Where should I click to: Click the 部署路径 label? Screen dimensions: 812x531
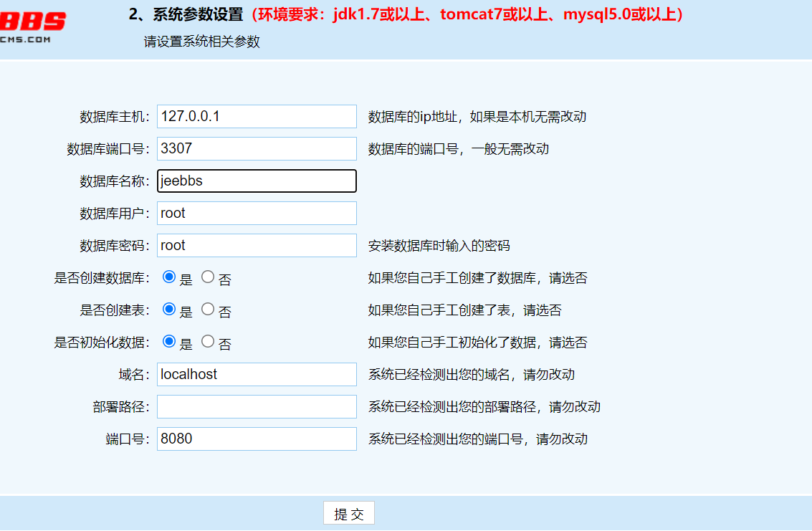(121, 406)
